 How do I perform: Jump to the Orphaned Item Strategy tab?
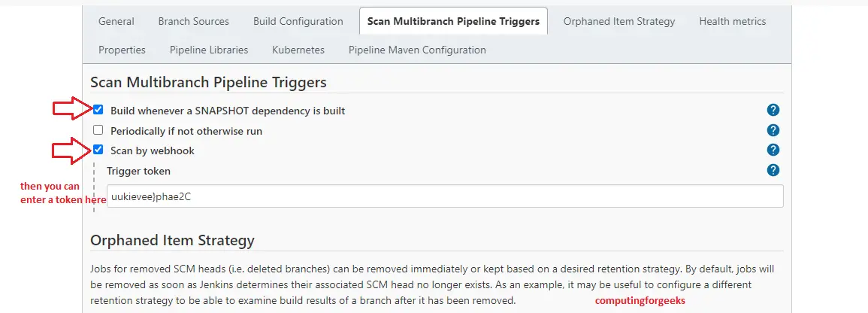click(x=619, y=21)
